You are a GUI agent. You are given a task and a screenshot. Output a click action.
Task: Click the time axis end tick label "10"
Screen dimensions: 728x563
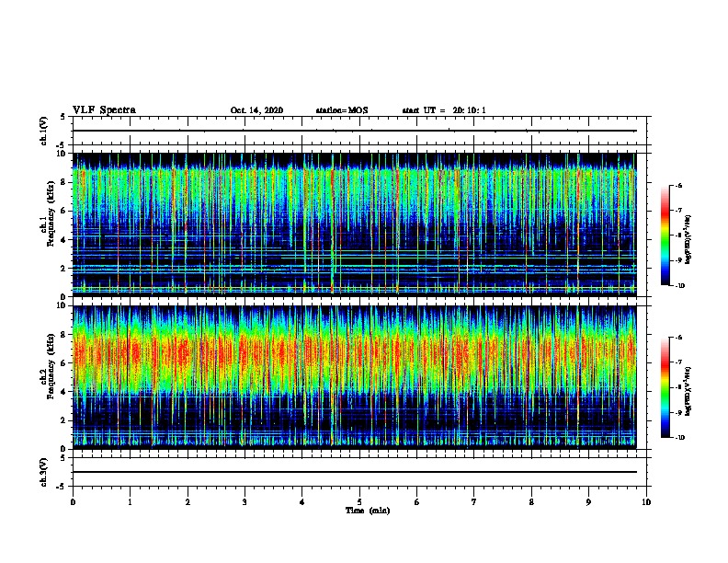pyautogui.click(x=646, y=501)
